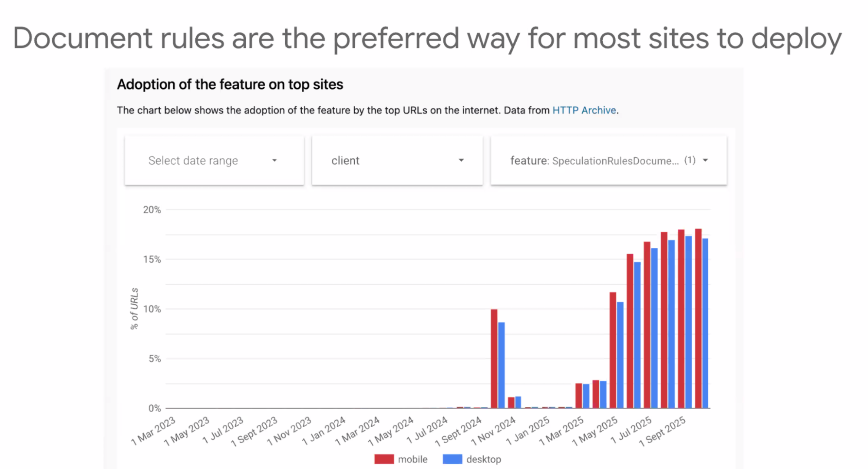Click the "Adoption of the feature on top sites" heading
The height and width of the screenshot is (469, 868).
(230, 84)
